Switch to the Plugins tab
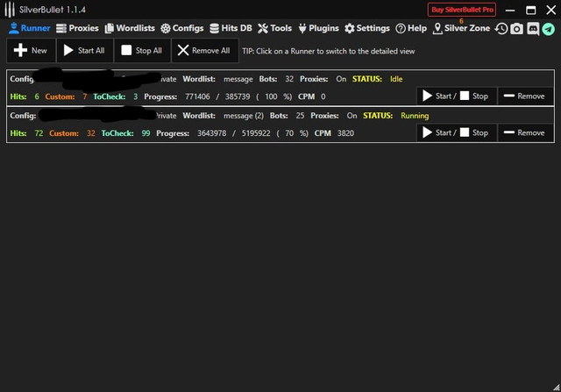Image resolution: width=561 pixels, height=392 pixels. coord(318,28)
